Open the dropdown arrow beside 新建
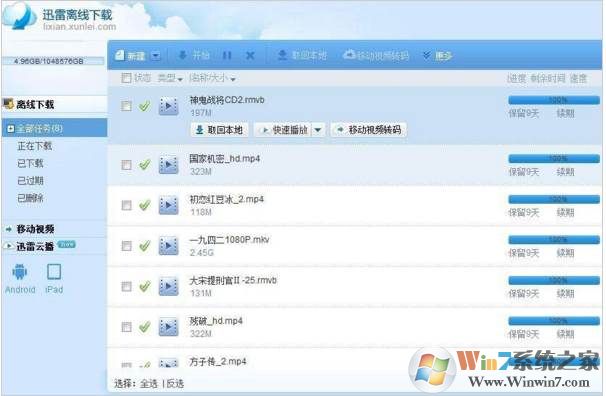606x396 pixels. (x=155, y=56)
